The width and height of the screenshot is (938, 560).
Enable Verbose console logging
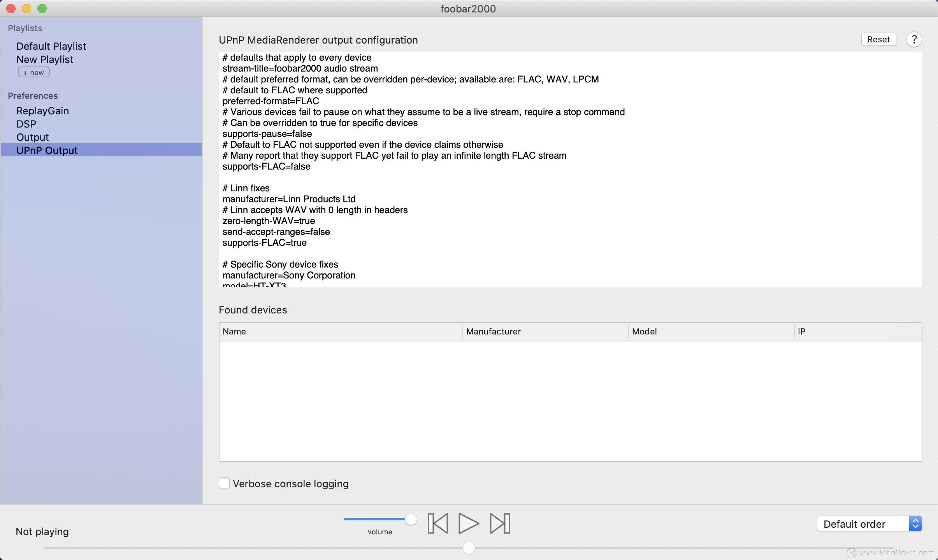224,483
